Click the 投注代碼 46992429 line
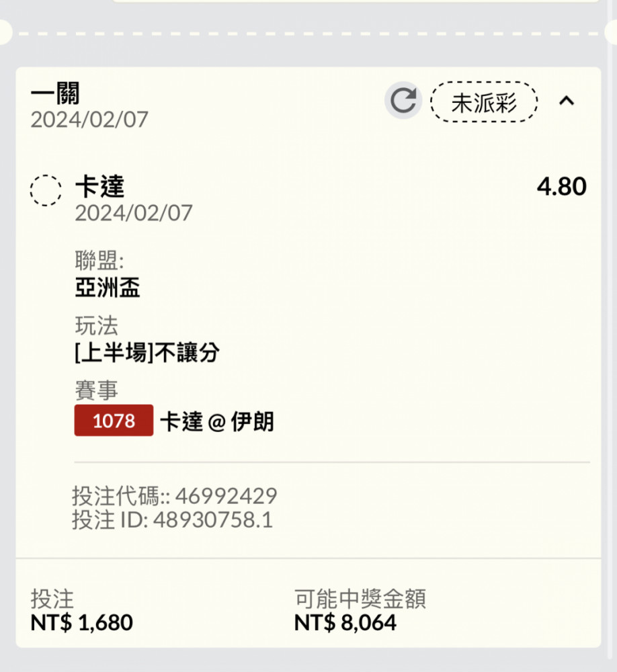Viewport: 617px width, 672px height. tap(174, 496)
